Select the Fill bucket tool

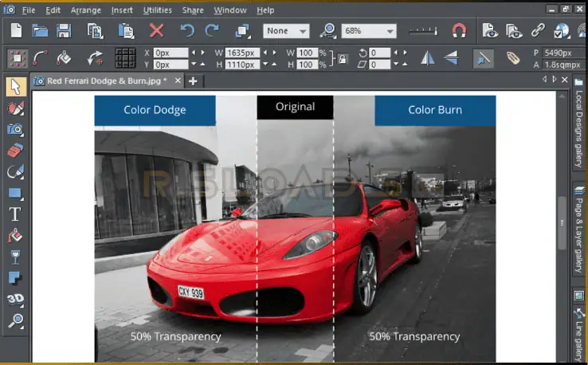click(15, 236)
